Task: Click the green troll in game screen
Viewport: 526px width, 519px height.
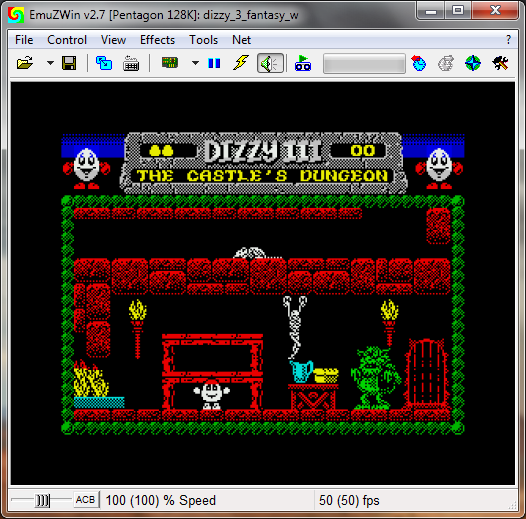Action: coord(375,378)
